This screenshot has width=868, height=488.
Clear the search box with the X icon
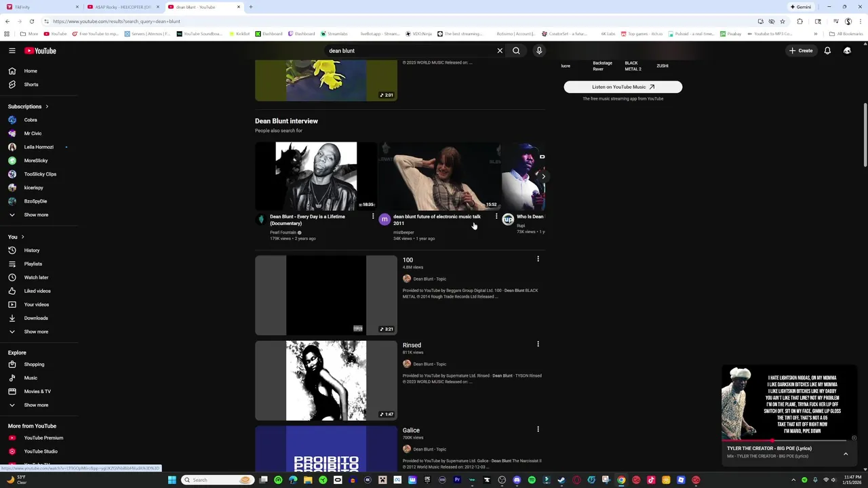[x=500, y=51]
